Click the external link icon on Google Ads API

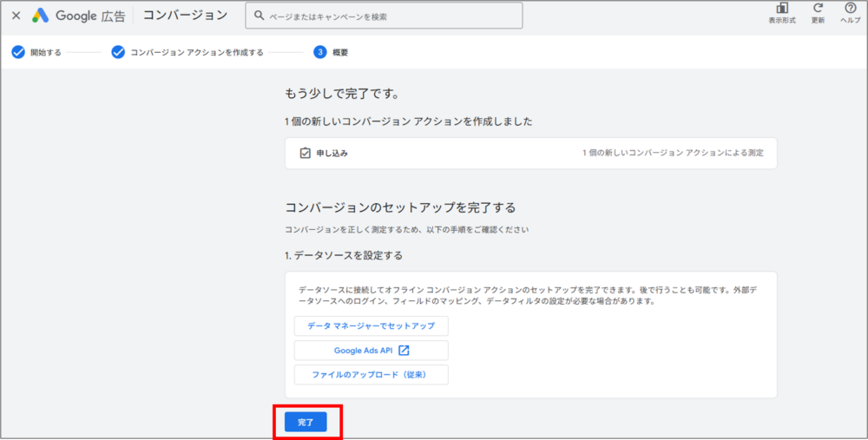(x=404, y=351)
